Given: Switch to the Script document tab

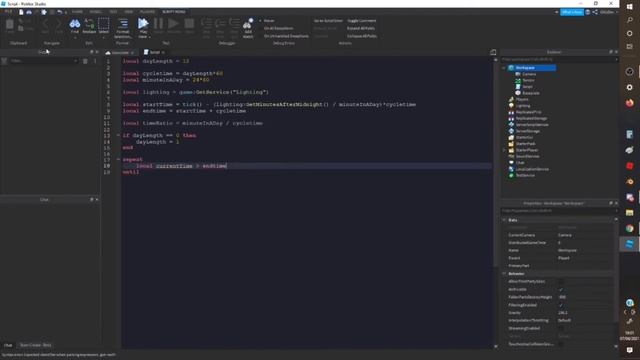Looking at the screenshot, I should 153,52.
